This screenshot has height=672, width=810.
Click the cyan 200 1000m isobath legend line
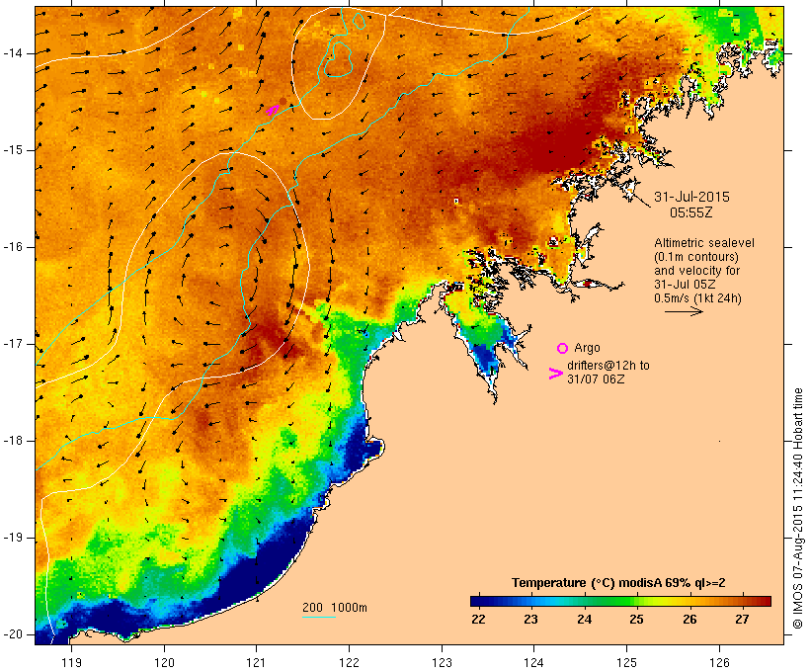tap(319, 618)
